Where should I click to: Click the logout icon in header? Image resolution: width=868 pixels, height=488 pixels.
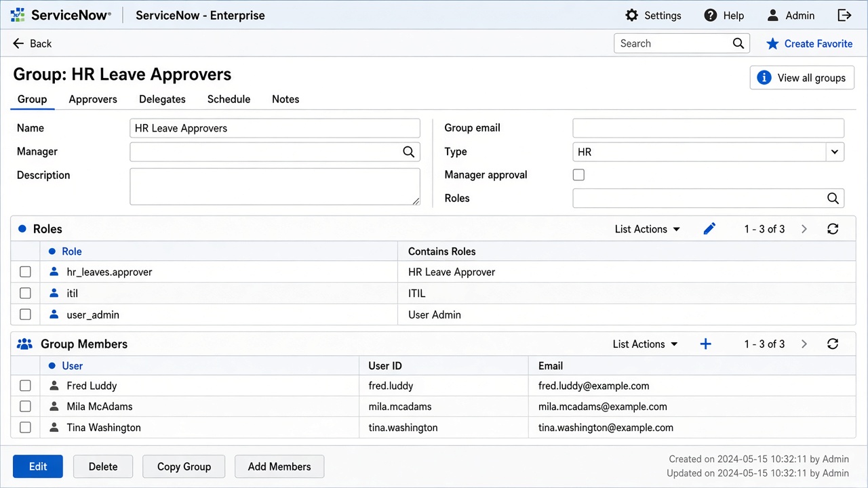click(844, 15)
